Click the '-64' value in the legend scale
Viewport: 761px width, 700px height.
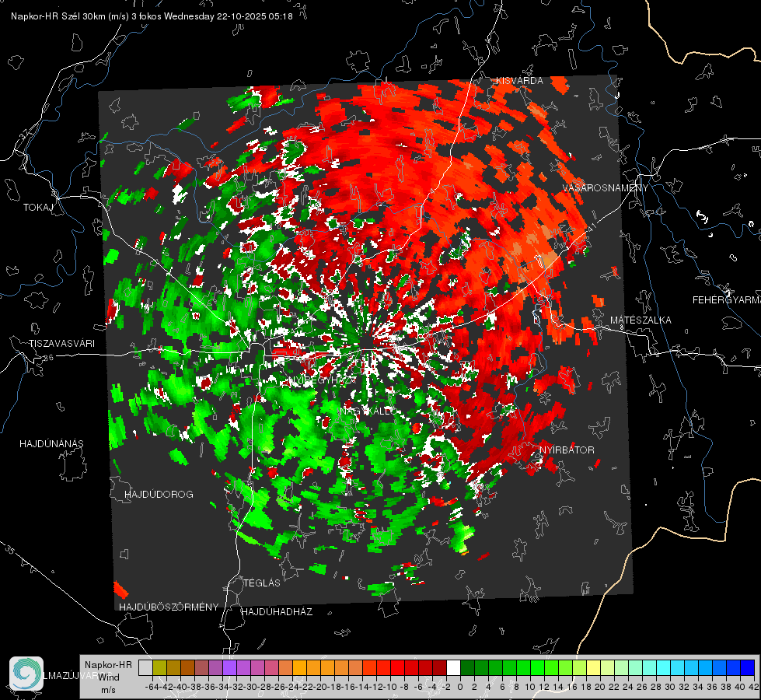152,687
